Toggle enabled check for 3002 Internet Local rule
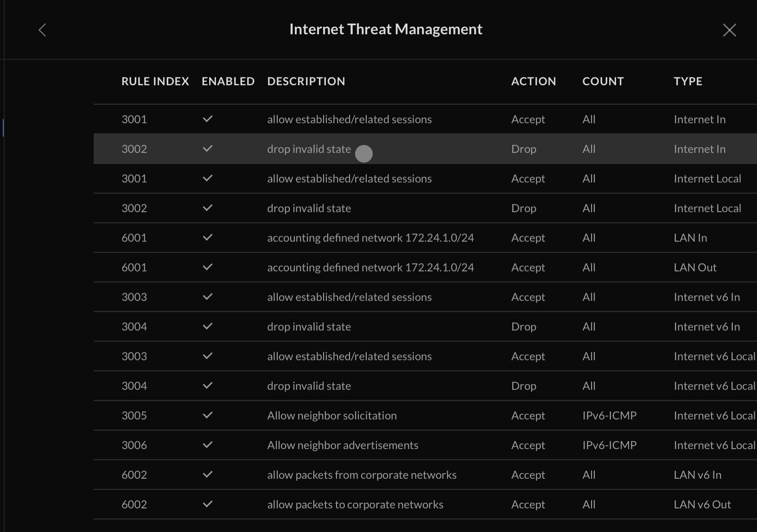Image resolution: width=757 pixels, height=532 pixels. click(x=208, y=208)
